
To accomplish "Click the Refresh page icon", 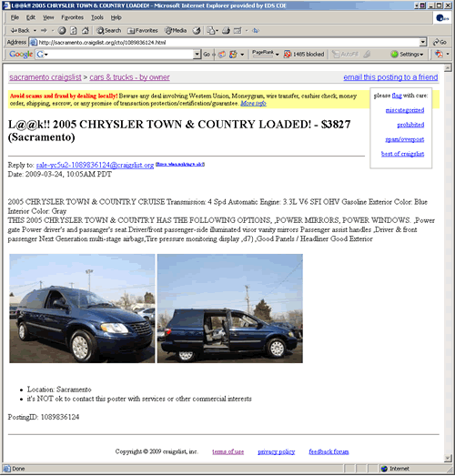I will 74,30.
